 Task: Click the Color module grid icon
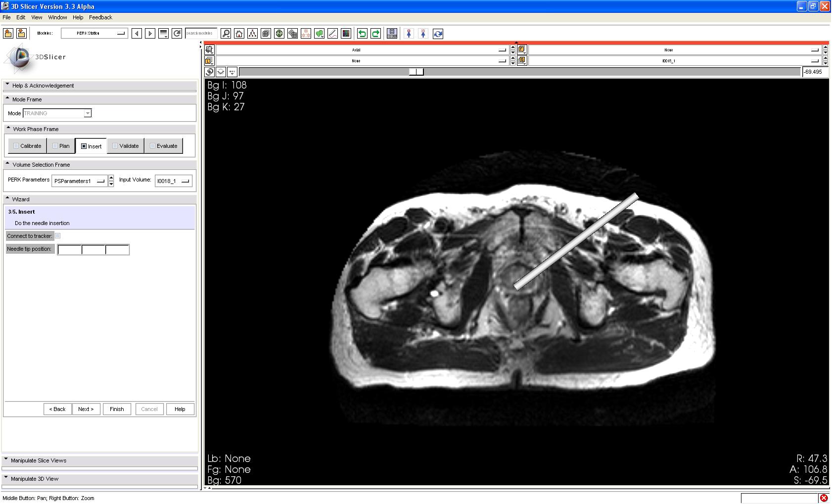click(x=346, y=34)
